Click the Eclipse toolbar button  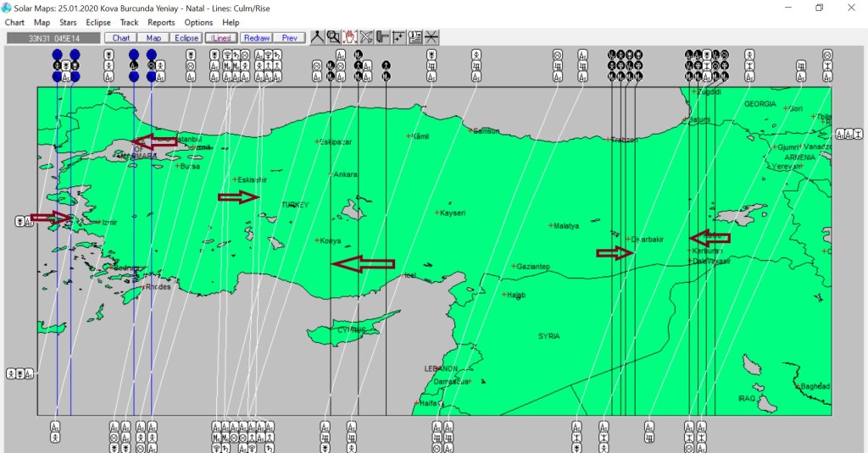[186, 38]
